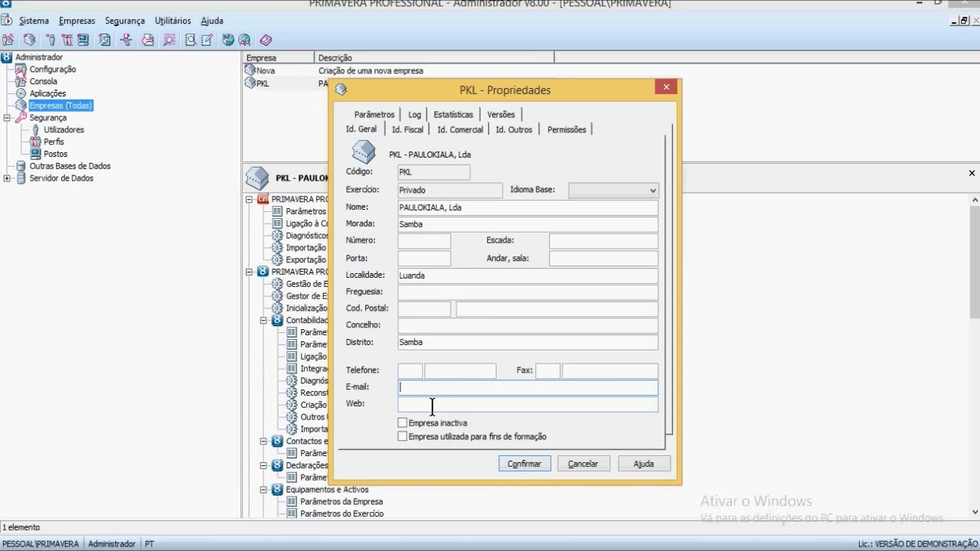Expand the Servidor de Dados node
Image resolution: width=980 pixels, height=551 pixels.
click(7, 178)
